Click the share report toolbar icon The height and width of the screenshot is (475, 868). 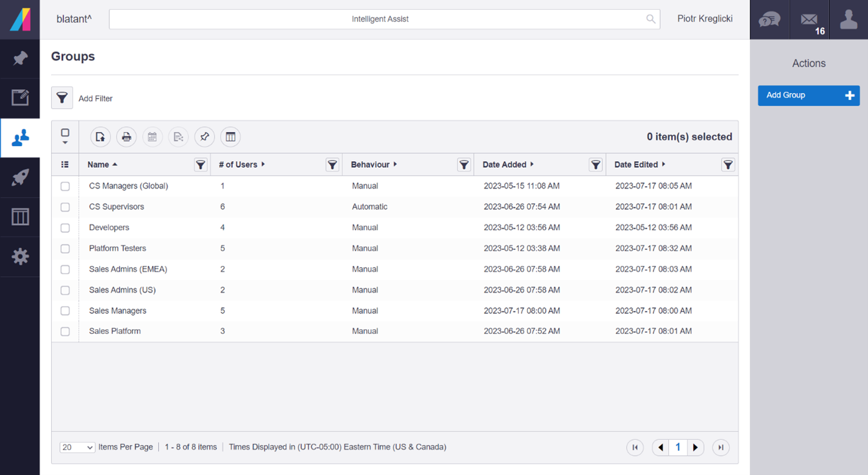[x=179, y=137]
